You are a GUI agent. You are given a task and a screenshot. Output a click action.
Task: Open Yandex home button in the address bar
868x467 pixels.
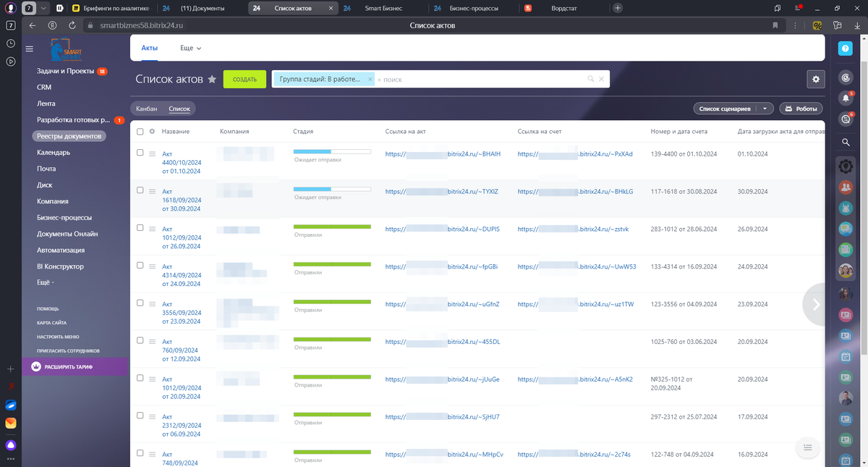[52, 25]
